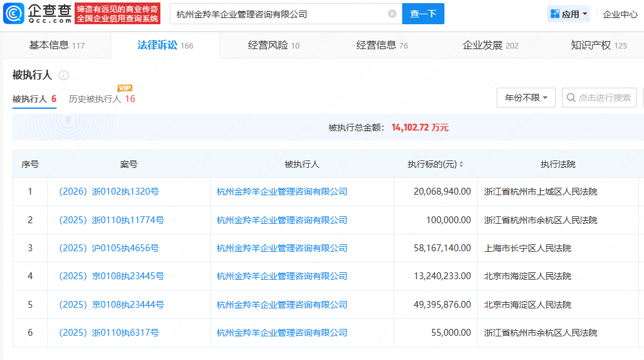Click the VIP badge above 历史被执行人
The height and width of the screenshot is (360, 644).
click(125, 88)
